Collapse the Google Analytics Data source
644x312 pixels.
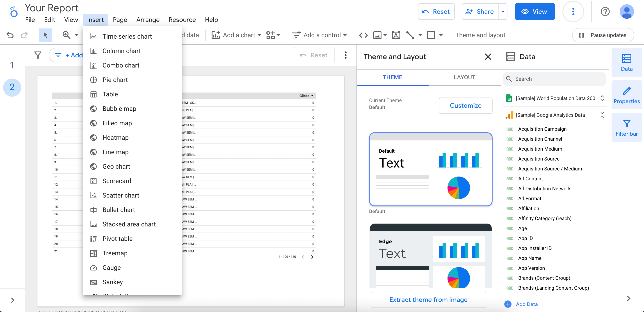coord(602,115)
